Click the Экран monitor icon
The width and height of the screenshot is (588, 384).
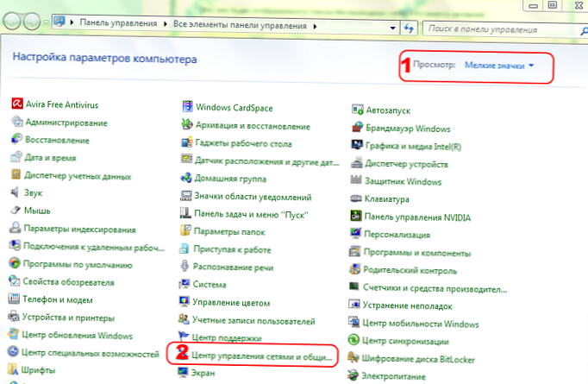coord(183,372)
